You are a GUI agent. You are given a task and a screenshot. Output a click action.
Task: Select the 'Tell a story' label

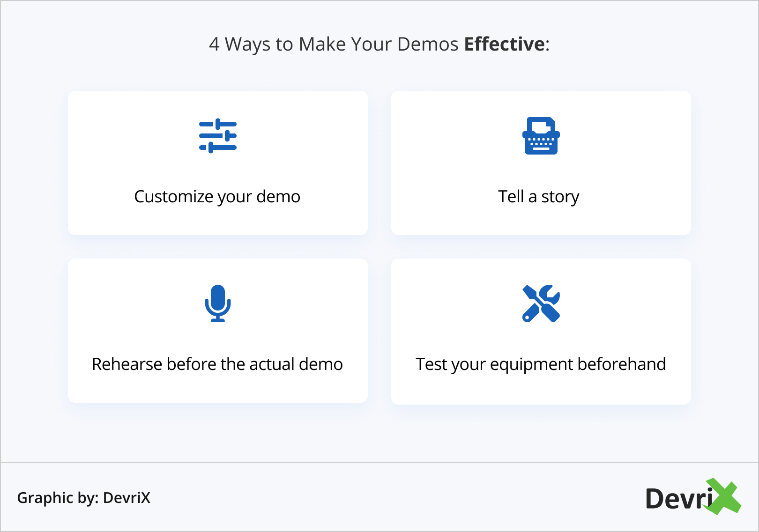539,197
